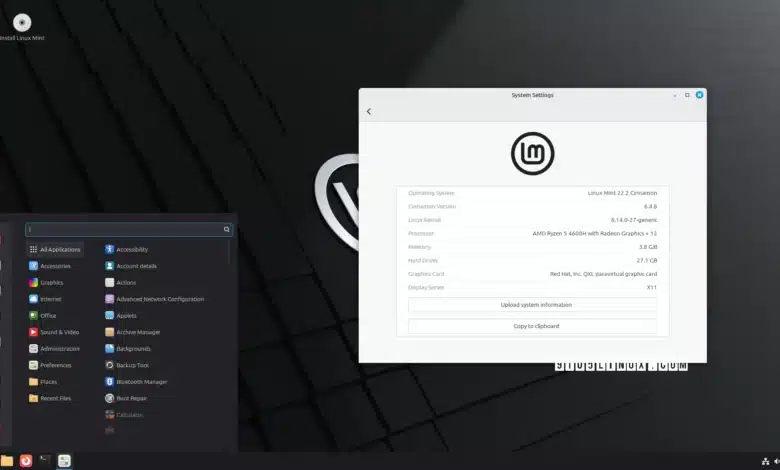Open the Backgrounds app

click(128, 349)
